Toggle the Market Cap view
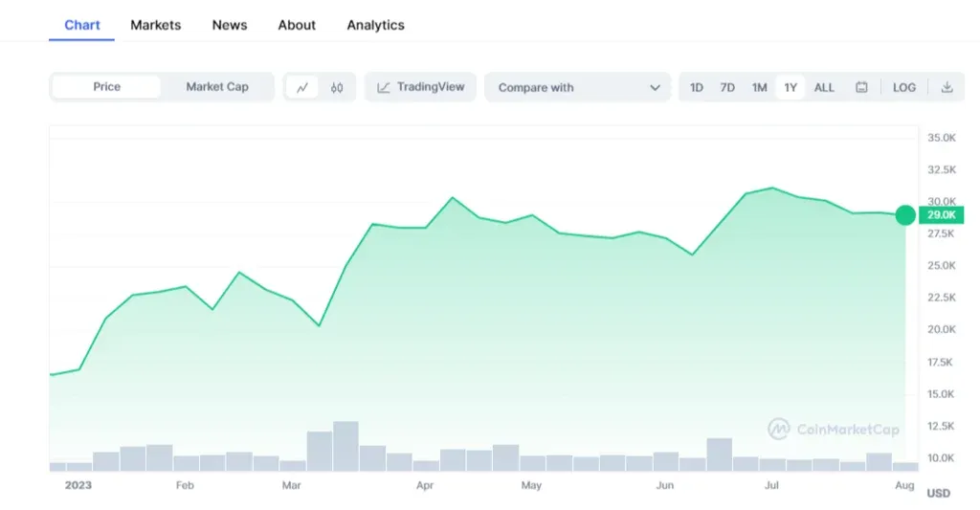The width and height of the screenshot is (980, 510). click(217, 87)
